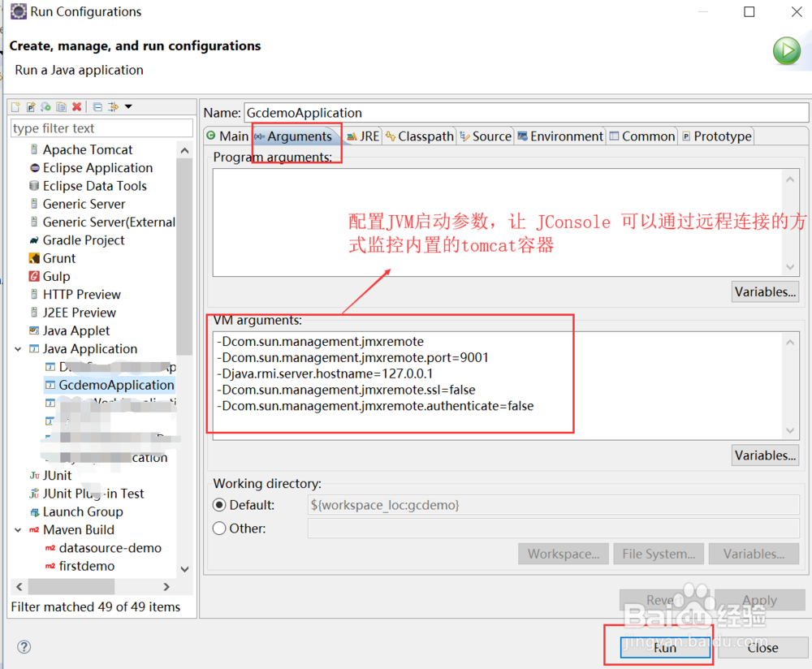Select J2EE Preview entry
This screenshot has width=812, height=669.
pyautogui.click(x=80, y=313)
